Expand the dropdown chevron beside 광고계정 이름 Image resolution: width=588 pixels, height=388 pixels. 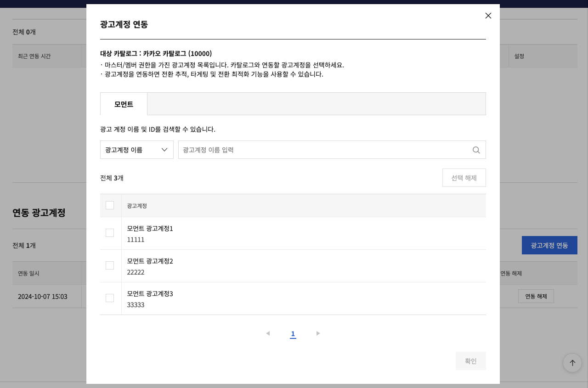click(x=164, y=150)
